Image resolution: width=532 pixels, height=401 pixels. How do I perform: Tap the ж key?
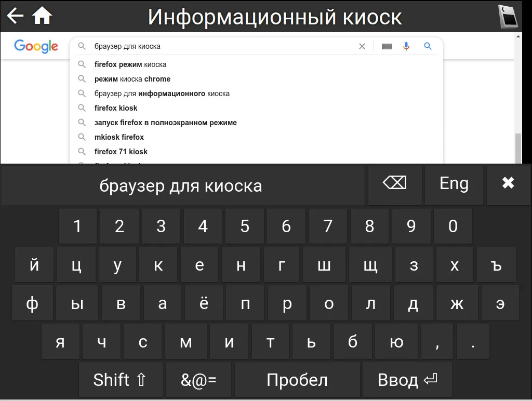[457, 303]
